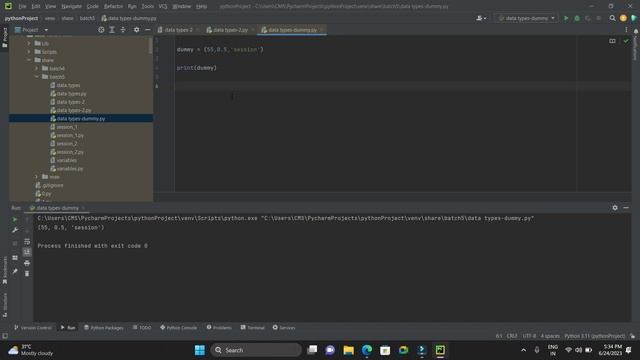Image resolution: width=640 pixels, height=360 pixels.
Task: Open the TODO tool window
Action: (x=142, y=327)
